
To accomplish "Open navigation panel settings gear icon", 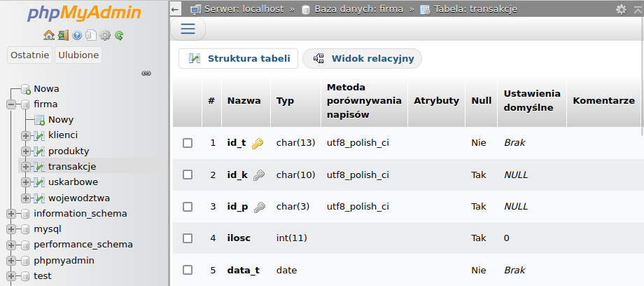I will pyautogui.click(x=105, y=35).
